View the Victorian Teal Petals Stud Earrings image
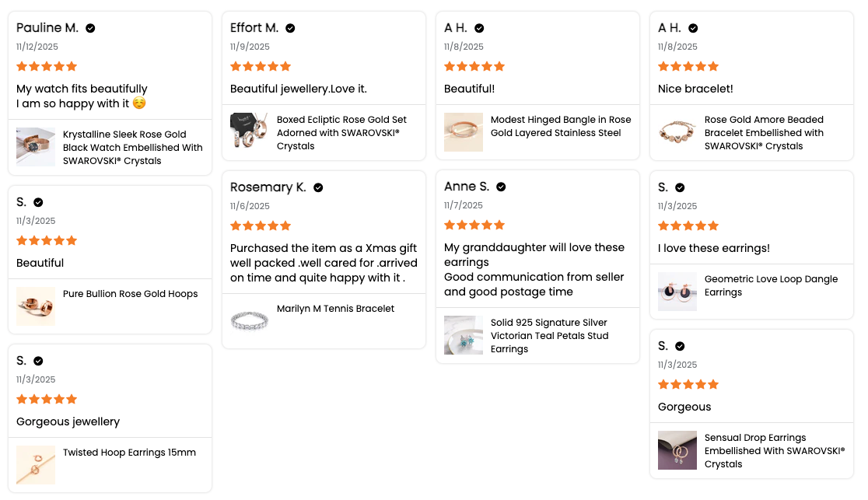The width and height of the screenshot is (868, 500). coord(464,335)
